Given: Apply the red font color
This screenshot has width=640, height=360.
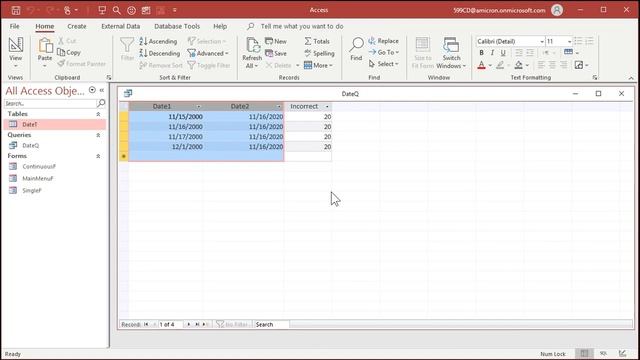Looking at the screenshot, I should (482, 65).
